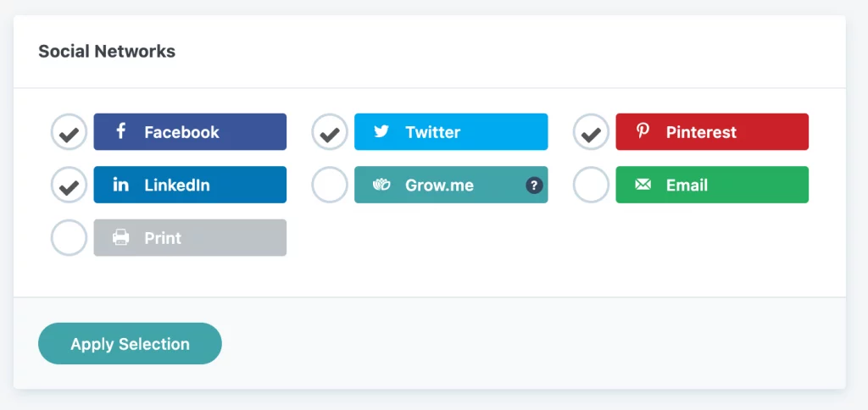Screen dimensions: 868x410
Task: Click the Print printer icon
Action: coord(120,238)
